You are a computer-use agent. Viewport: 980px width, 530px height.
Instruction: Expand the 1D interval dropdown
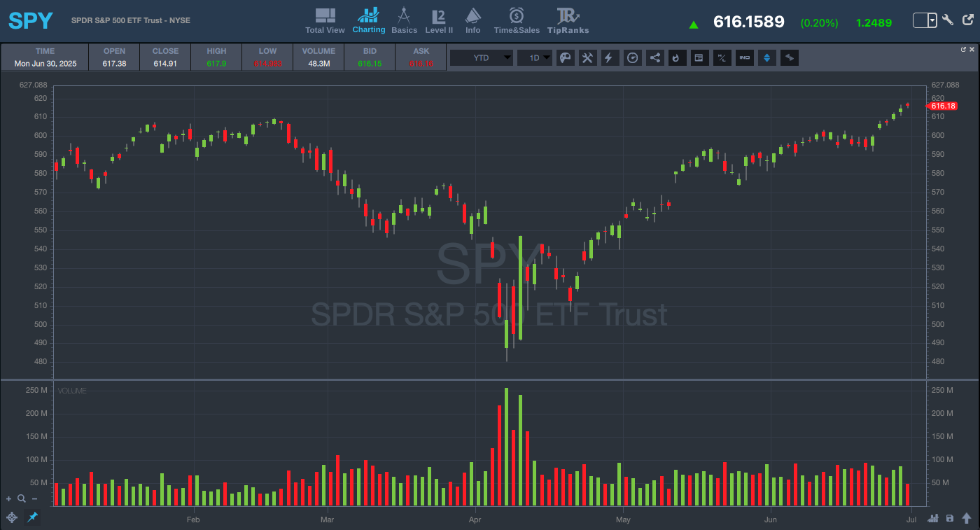[535, 58]
